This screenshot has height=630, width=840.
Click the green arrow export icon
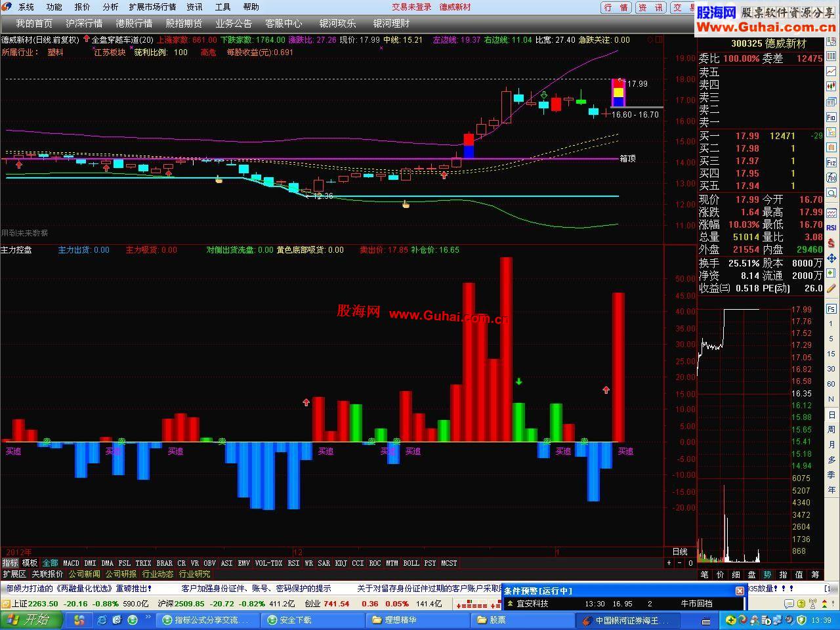pos(831,273)
